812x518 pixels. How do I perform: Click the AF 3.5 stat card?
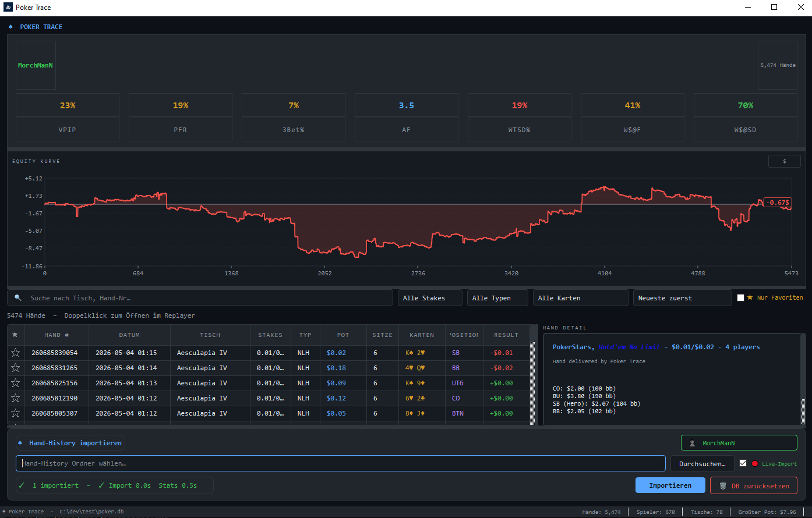click(407, 117)
